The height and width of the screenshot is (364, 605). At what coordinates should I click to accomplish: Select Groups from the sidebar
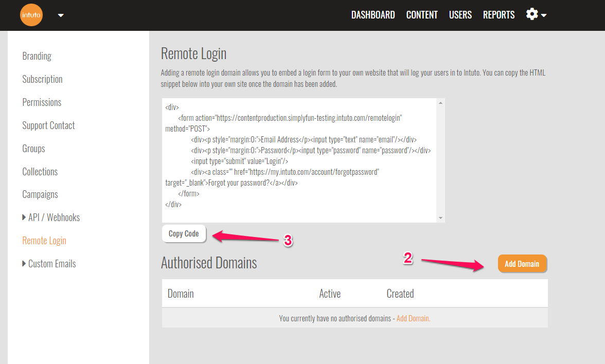pos(33,148)
